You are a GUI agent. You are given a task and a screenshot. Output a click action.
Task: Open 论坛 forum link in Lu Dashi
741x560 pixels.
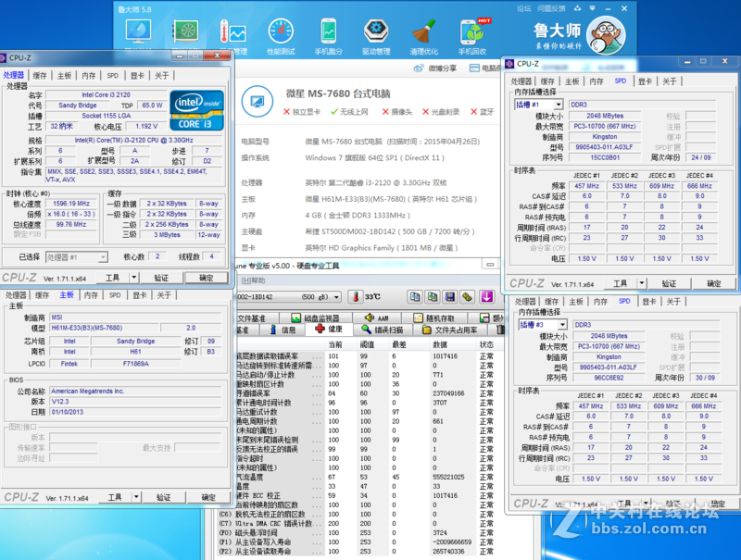click(x=523, y=8)
